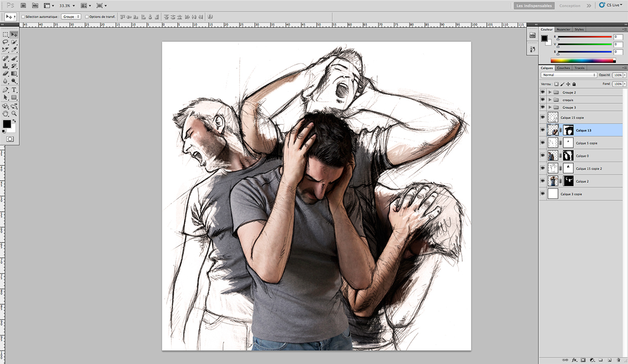Select the Clone Stamp tool
The image size is (628, 364).
coord(6,65)
